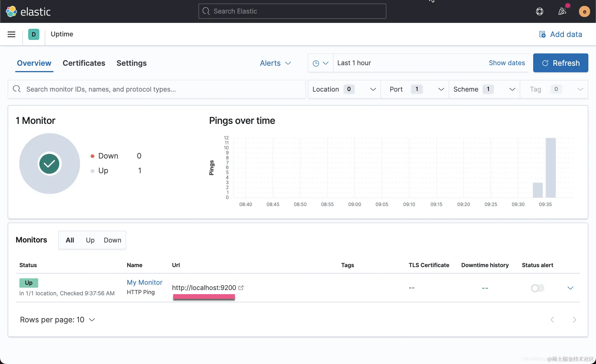Open the Location filter dropdown
596x364 pixels.
[344, 89]
